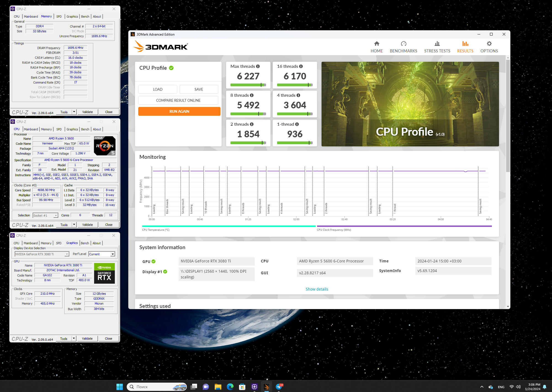The image size is (552, 392).
Task: Click the CPU Clock Frequency legend bar
Action: pos(404,226)
